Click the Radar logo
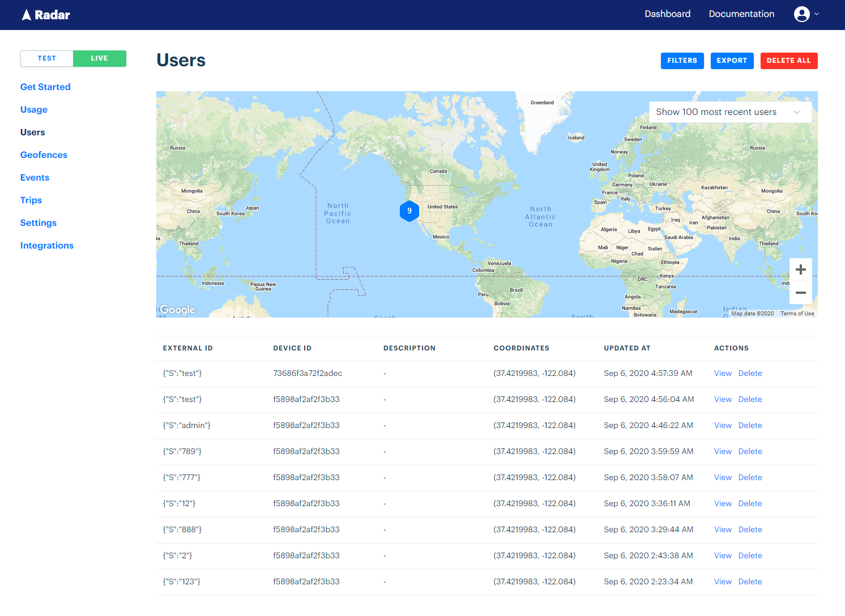 [x=46, y=15]
